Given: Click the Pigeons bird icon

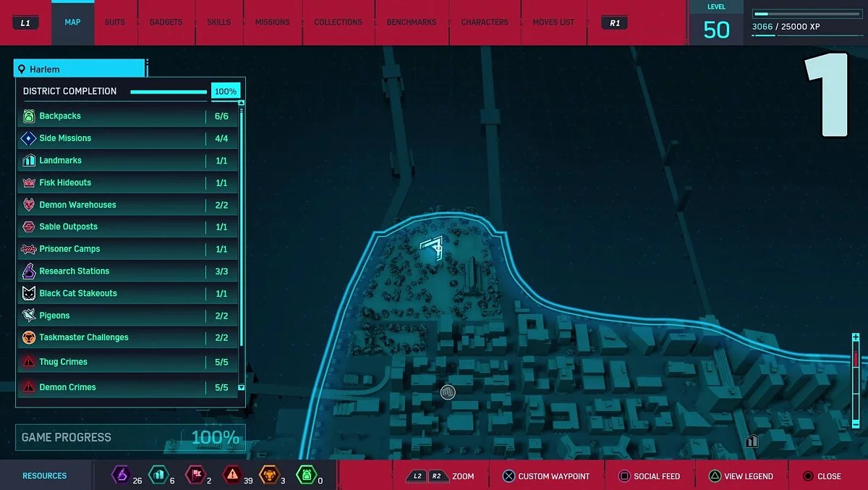Looking at the screenshot, I should [29, 316].
